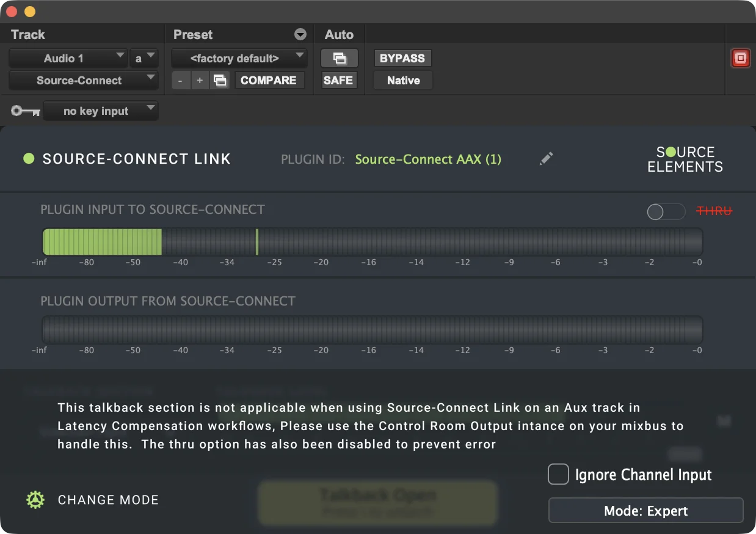Click the macOS yellow minimize window button
Viewport: 756px width, 534px height.
[29, 12]
